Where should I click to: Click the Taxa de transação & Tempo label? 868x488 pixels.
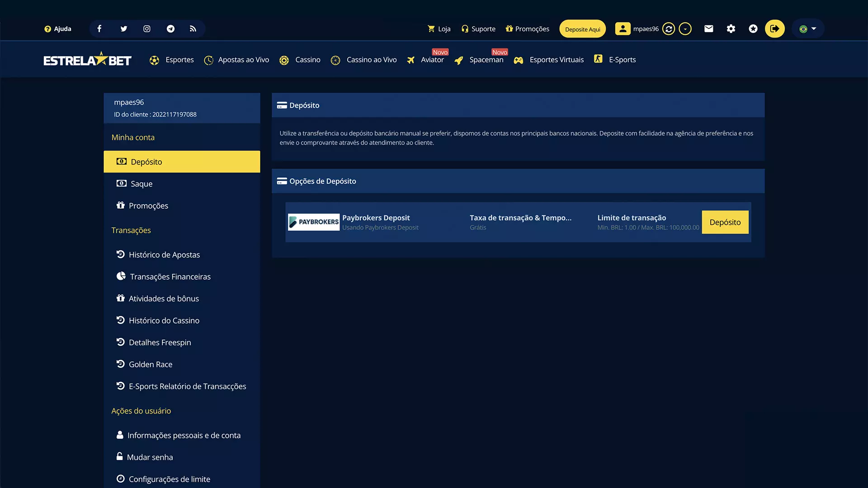tap(520, 218)
